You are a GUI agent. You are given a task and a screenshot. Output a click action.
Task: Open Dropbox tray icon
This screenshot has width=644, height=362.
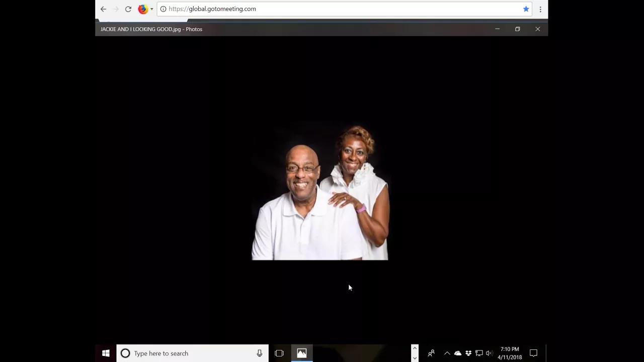click(x=468, y=353)
